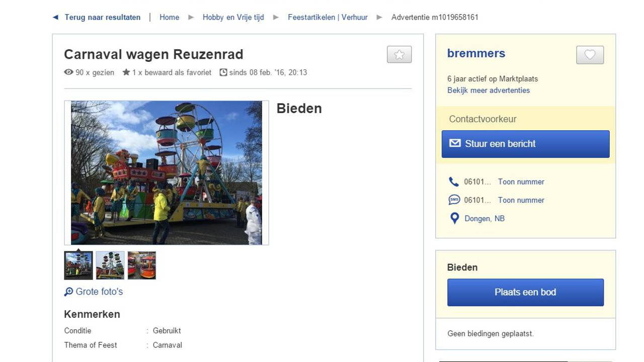The image size is (644, 362).
Task: Click the SMS speech-bubble icon
Action: pos(453,200)
